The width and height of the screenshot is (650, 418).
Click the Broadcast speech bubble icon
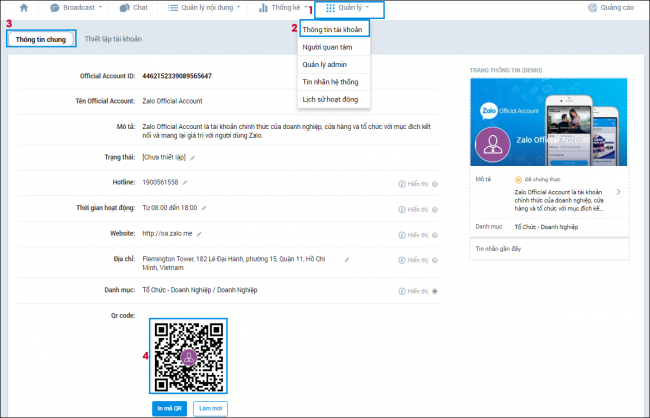(x=55, y=8)
